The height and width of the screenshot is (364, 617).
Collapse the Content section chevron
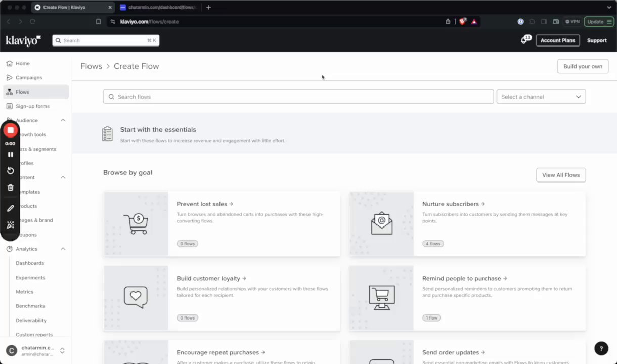(63, 177)
